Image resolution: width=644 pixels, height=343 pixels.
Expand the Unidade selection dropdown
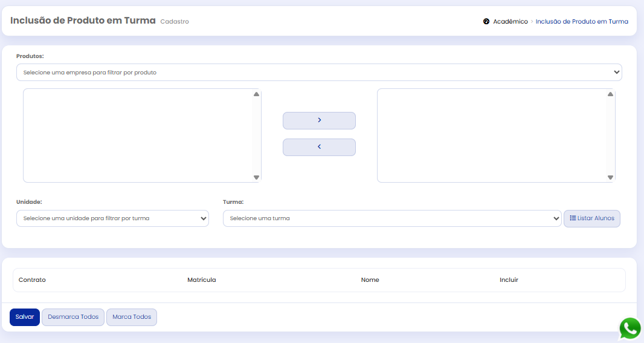click(112, 218)
